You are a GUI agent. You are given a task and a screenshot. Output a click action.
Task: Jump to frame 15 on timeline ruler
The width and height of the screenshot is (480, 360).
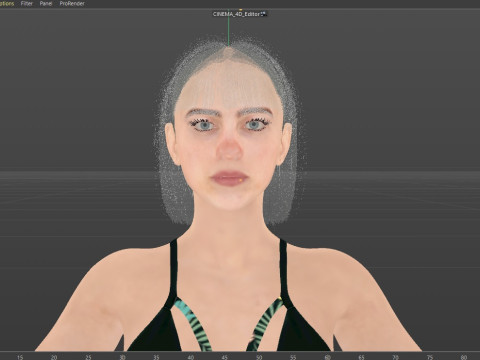tap(20, 357)
